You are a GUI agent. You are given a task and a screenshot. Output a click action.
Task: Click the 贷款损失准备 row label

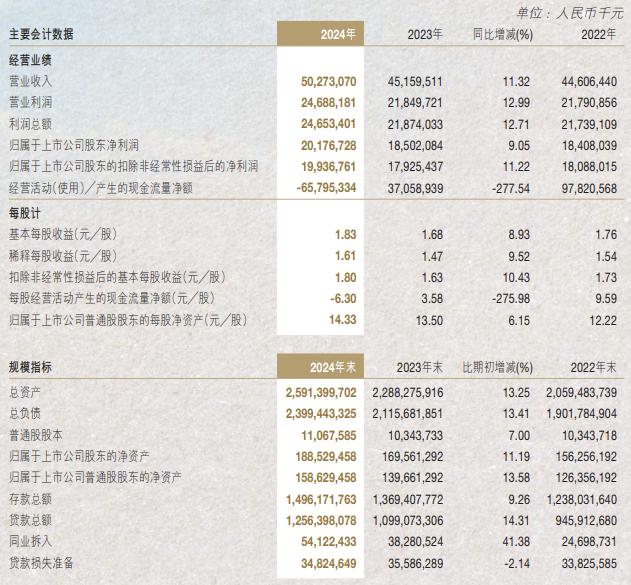41,563
